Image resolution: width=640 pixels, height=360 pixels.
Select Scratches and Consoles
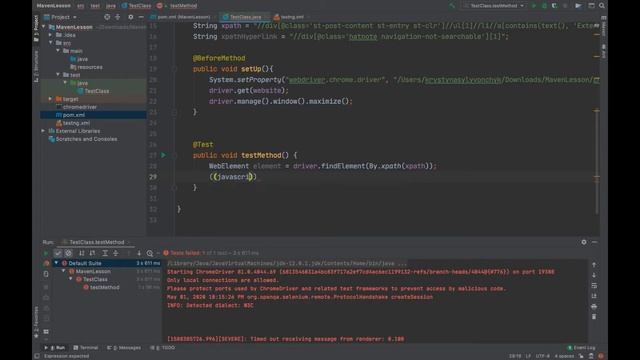click(x=83, y=139)
